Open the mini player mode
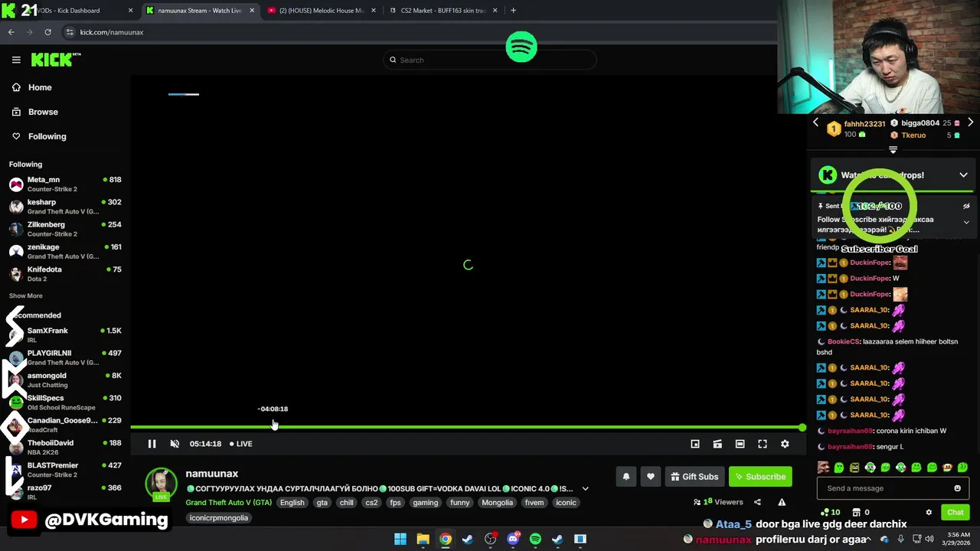980x551 pixels. tap(695, 444)
